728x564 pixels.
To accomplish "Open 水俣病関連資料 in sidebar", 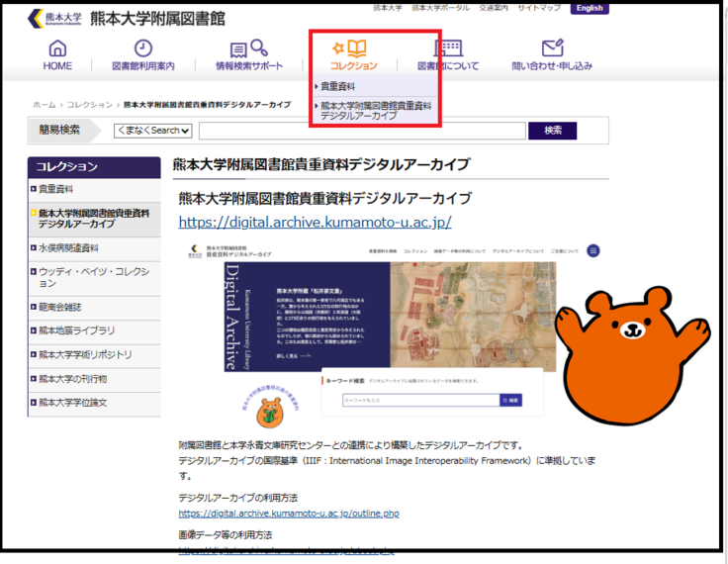I will click(69, 248).
